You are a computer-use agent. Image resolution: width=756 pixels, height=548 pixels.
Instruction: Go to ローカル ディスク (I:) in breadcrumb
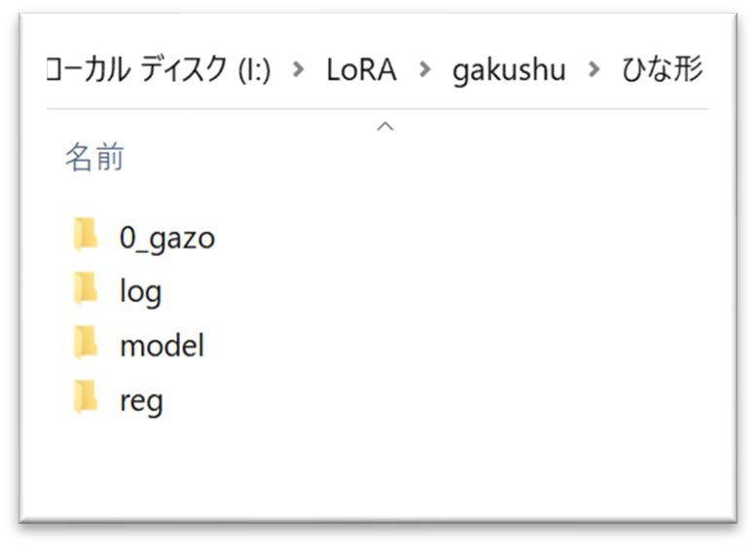160,69
